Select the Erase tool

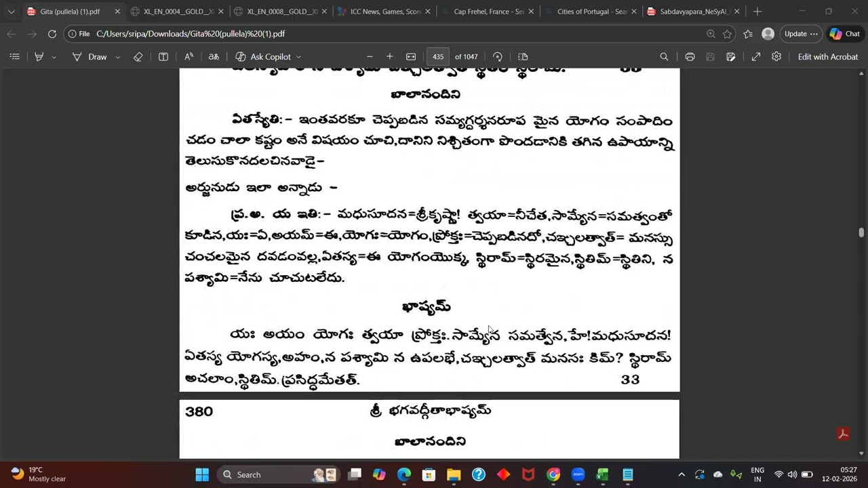(138, 57)
